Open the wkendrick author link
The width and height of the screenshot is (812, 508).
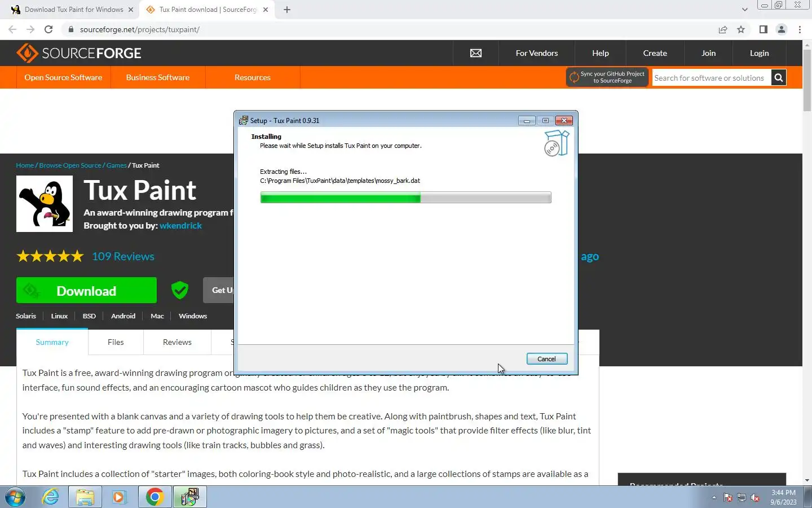(180, 225)
